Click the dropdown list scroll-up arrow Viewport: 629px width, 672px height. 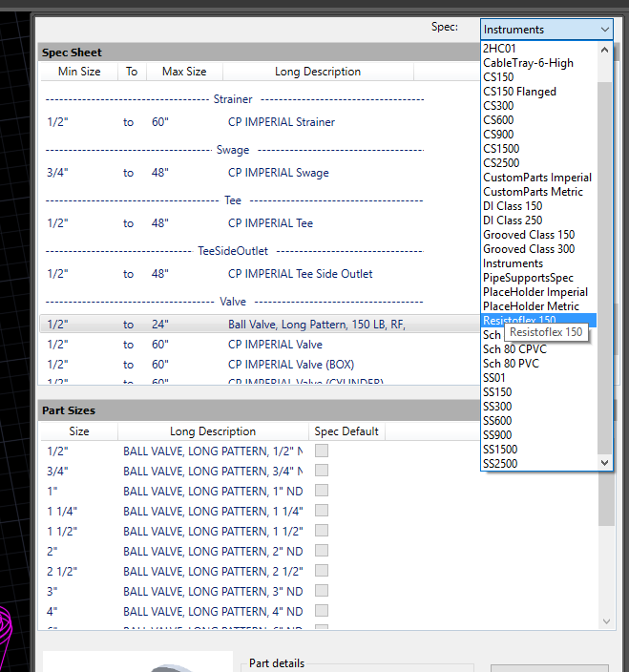[604, 50]
